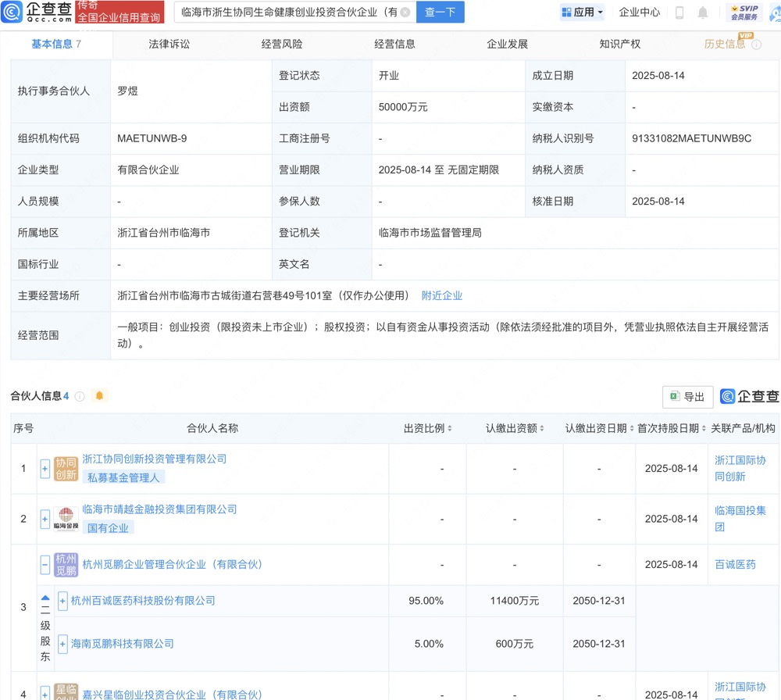Collapse the 杭州觅鹏企业管理合伙企业 partner row
This screenshot has width=781, height=700.
click(45, 565)
